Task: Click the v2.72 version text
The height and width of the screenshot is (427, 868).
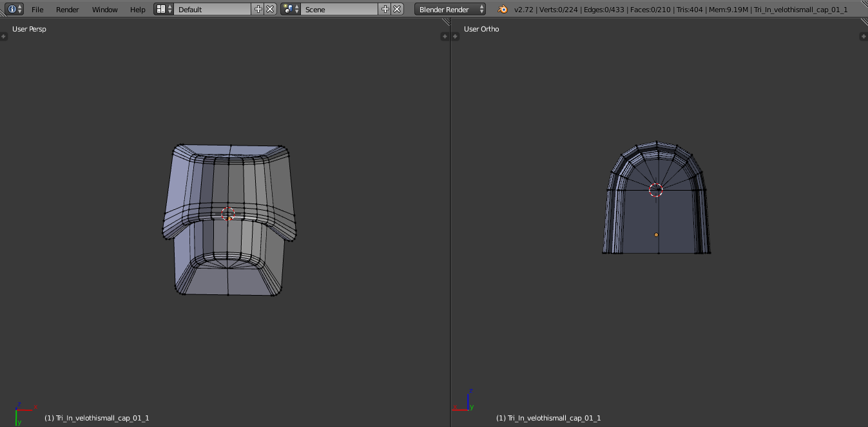Action: coord(525,10)
